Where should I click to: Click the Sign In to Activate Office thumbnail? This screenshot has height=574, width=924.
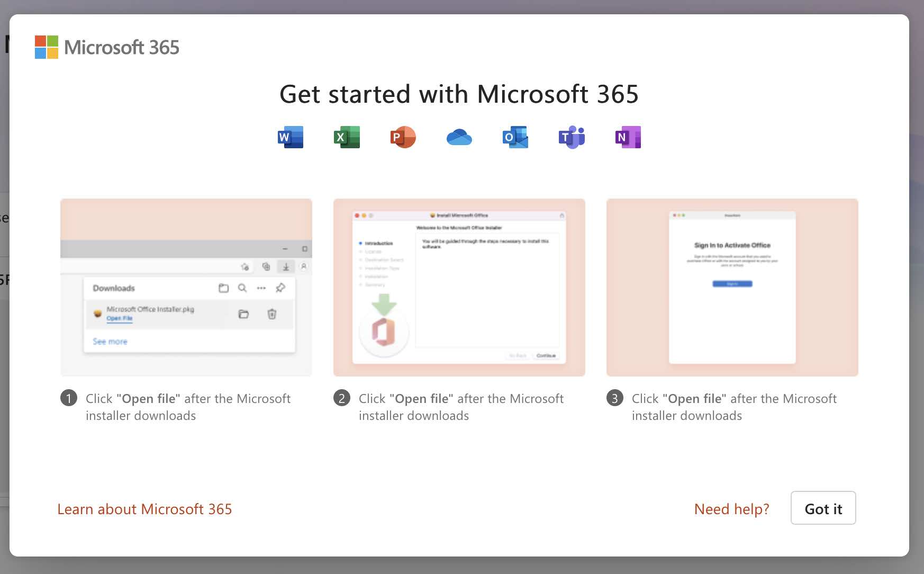pos(732,288)
